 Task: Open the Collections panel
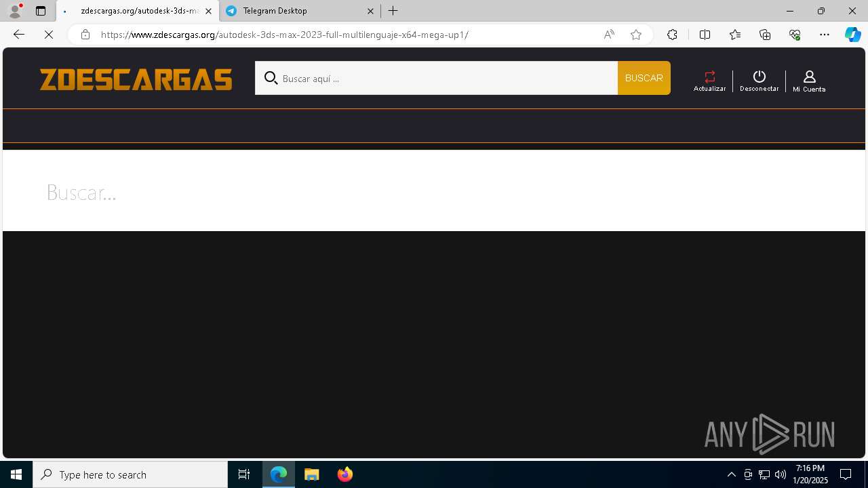pyautogui.click(x=765, y=35)
